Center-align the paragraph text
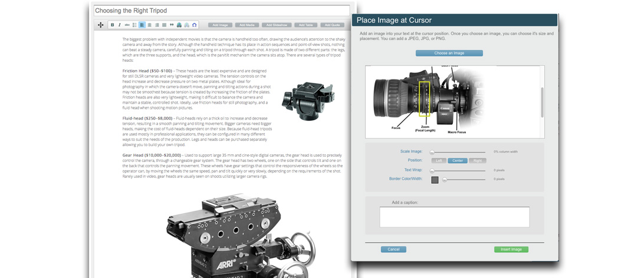 tap(149, 25)
